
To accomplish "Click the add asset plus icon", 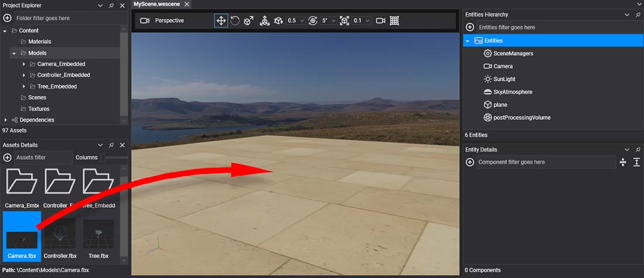I will (x=7, y=157).
